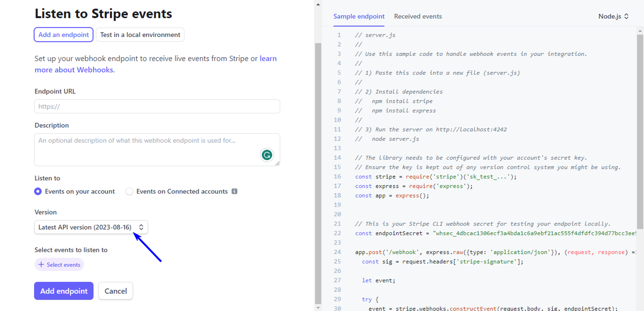Click the left panel vertical scrollbar thumb
Viewport: 644px width, 311px height.
(x=318, y=173)
